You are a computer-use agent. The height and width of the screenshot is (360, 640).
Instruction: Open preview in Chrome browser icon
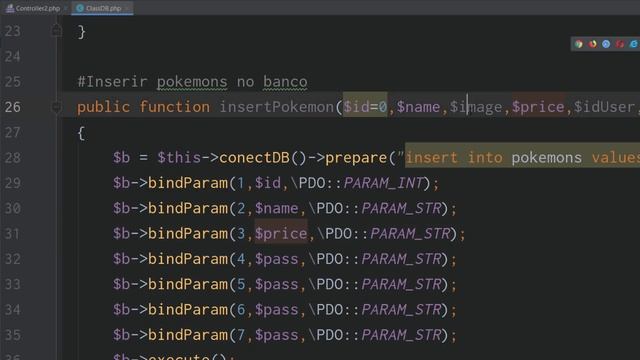[x=578, y=44]
